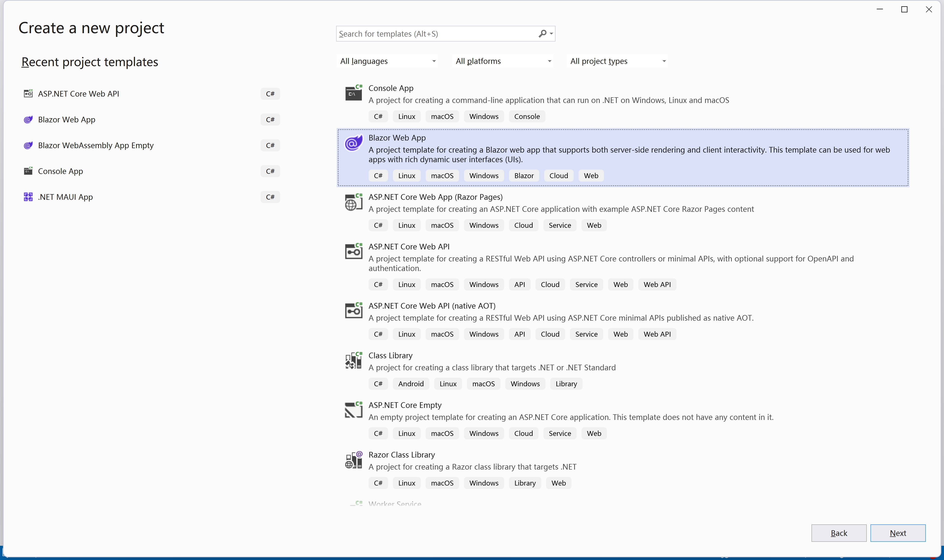Click Blazor Web App description text

(x=629, y=155)
